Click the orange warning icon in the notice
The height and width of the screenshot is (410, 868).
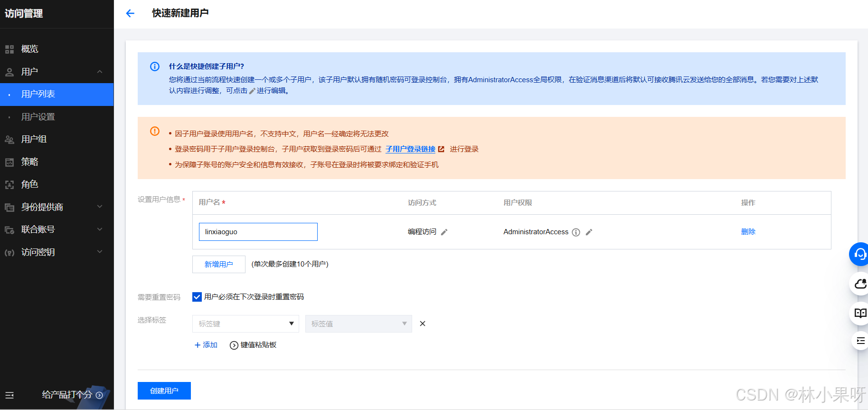[x=155, y=131]
